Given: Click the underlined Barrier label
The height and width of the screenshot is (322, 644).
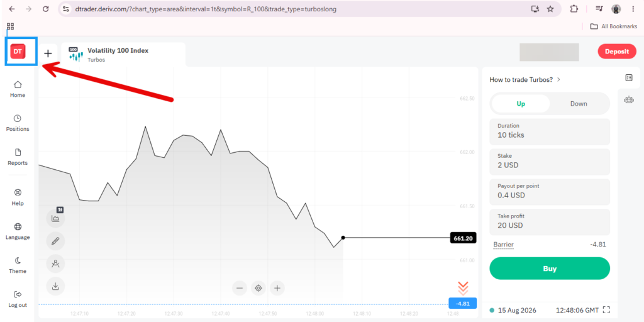Looking at the screenshot, I should click(504, 245).
